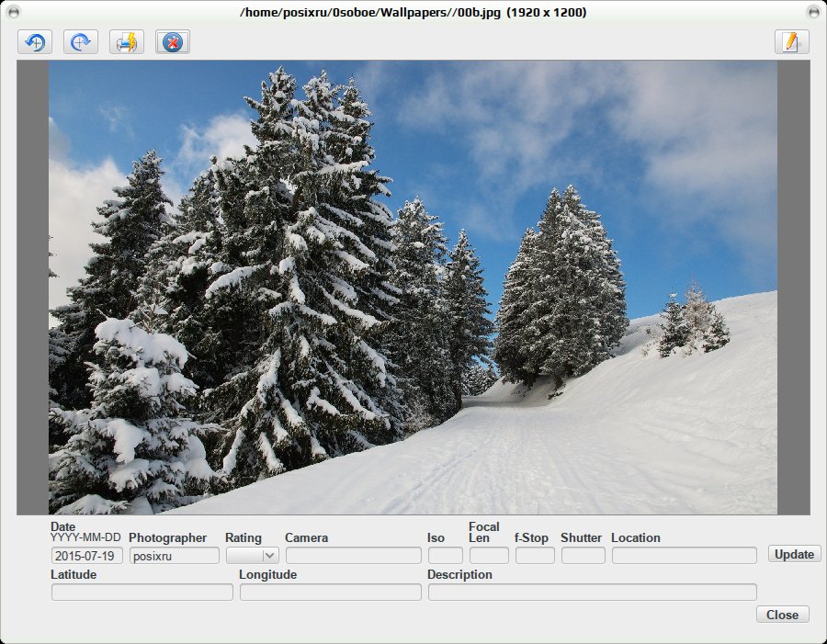Open the Rating dropdown
The height and width of the screenshot is (644, 827).
coord(253,556)
